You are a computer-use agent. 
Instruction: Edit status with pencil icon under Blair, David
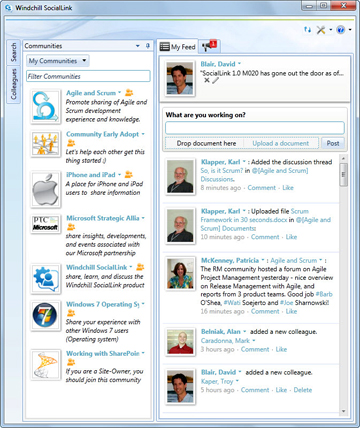click(x=215, y=80)
